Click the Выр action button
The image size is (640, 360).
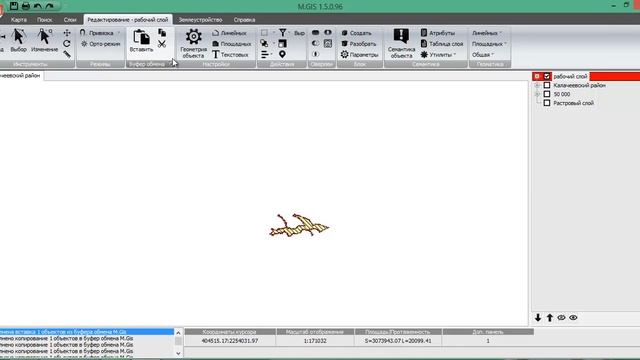coord(299,33)
